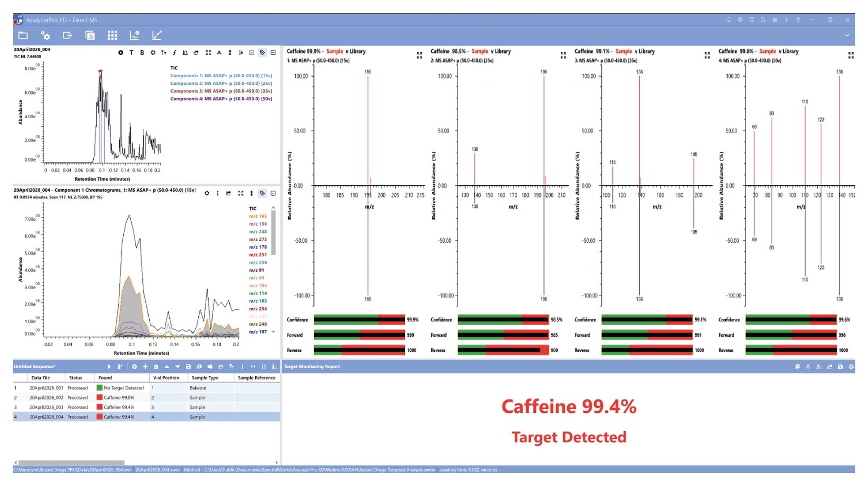The image size is (868, 485).
Task: Run the sequence with play button
Action: [109, 367]
